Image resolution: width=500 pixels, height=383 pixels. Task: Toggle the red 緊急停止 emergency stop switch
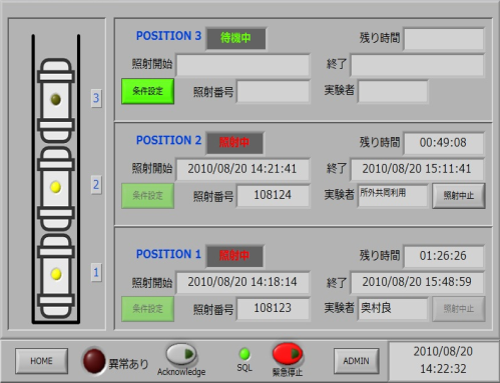click(x=287, y=354)
